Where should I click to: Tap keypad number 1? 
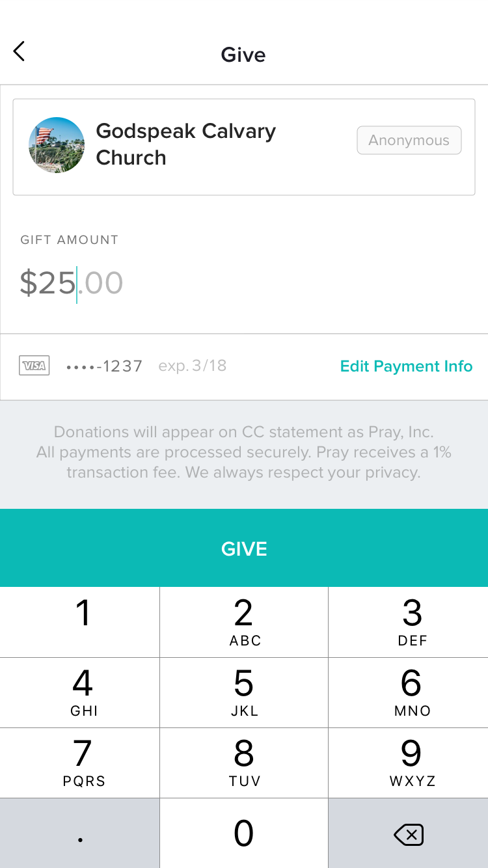(79, 622)
